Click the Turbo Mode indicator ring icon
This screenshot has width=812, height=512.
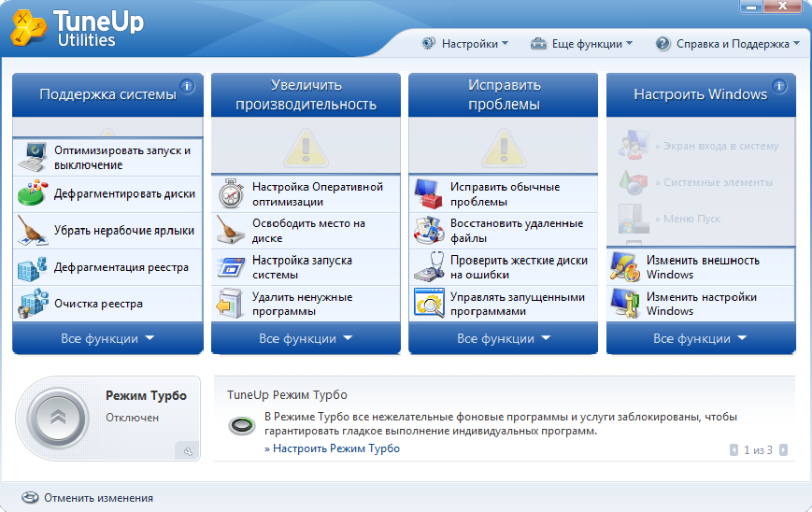(242, 426)
